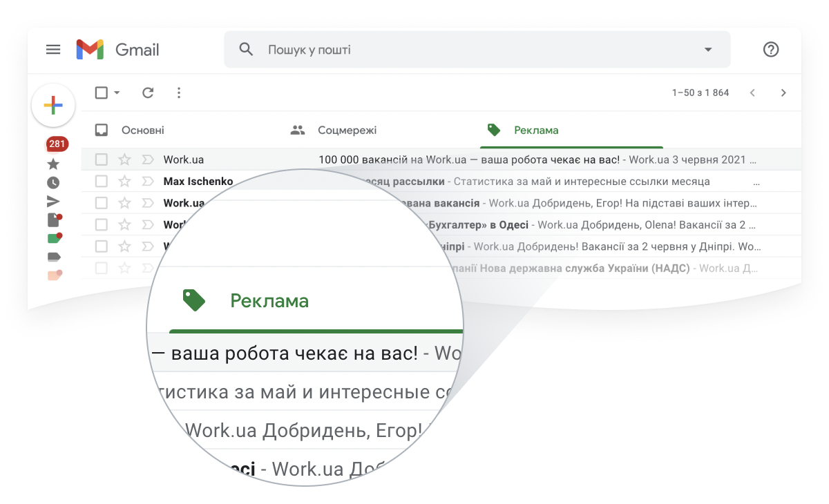Image resolution: width=829 pixels, height=504 pixels.
Task: Open the green label in sidebar
Action: pos(55,238)
